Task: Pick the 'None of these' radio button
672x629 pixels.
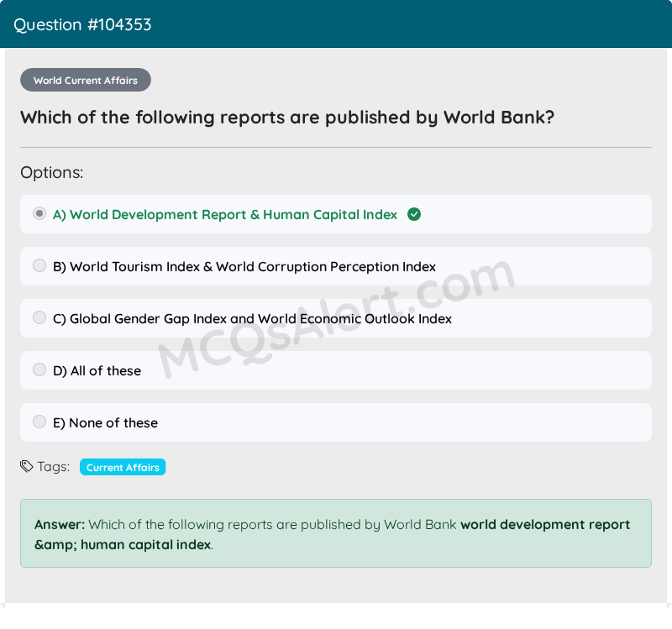Action: 39,422
